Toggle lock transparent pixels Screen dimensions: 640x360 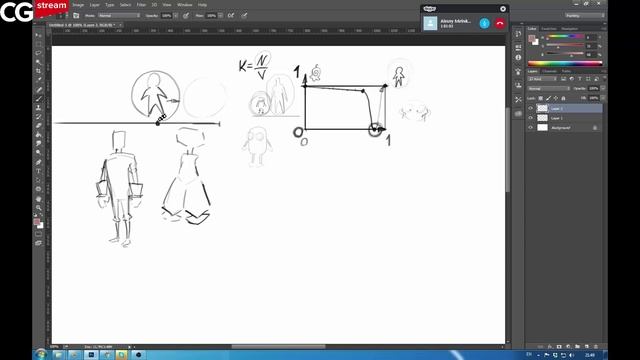540,98
